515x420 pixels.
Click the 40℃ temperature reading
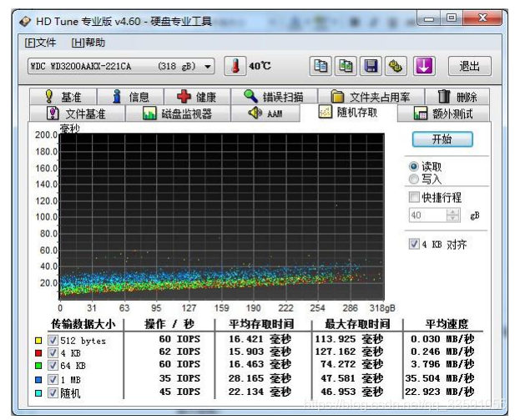pos(260,66)
